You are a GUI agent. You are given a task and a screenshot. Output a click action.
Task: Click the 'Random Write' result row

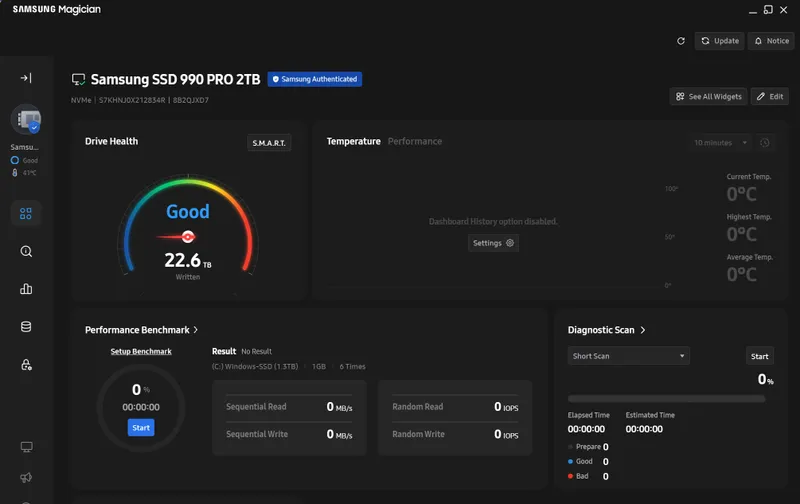click(x=455, y=434)
